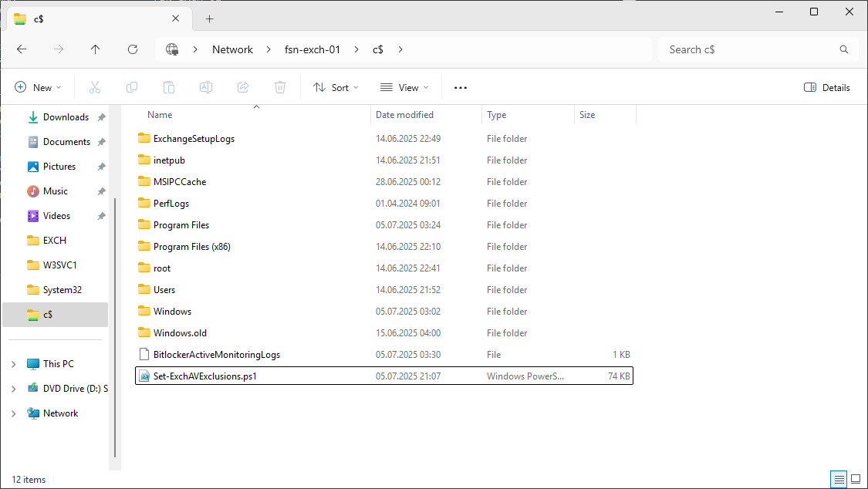Click the Delete trash icon
The height and width of the screenshot is (489, 868).
point(280,87)
